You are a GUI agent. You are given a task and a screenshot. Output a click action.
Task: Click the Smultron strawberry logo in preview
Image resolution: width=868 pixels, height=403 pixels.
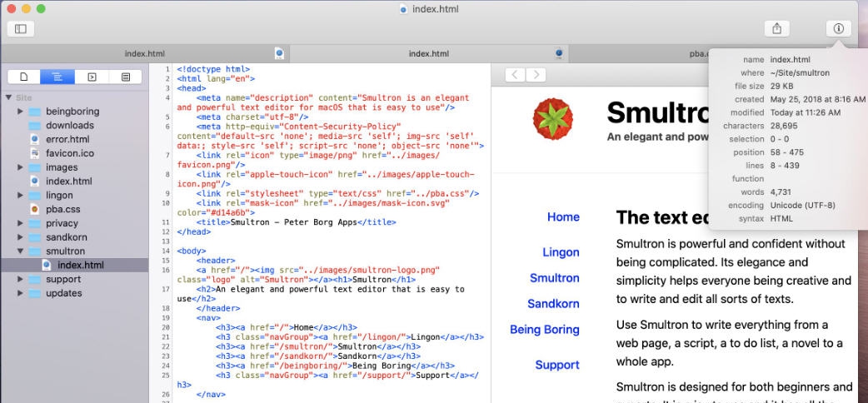[x=553, y=118]
